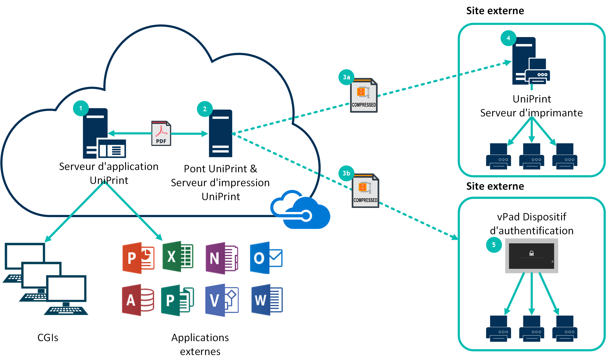Click the UniPrint Bridge print server tower icon
Image resolution: width=606 pixels, height=364 pixels.
(220, 133)
